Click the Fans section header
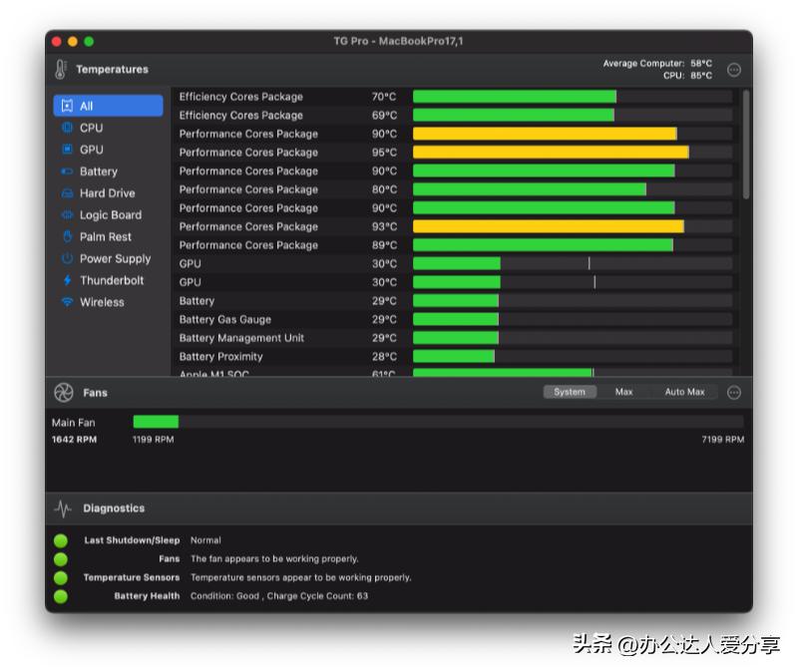The image size is (798, 672). 95,393
